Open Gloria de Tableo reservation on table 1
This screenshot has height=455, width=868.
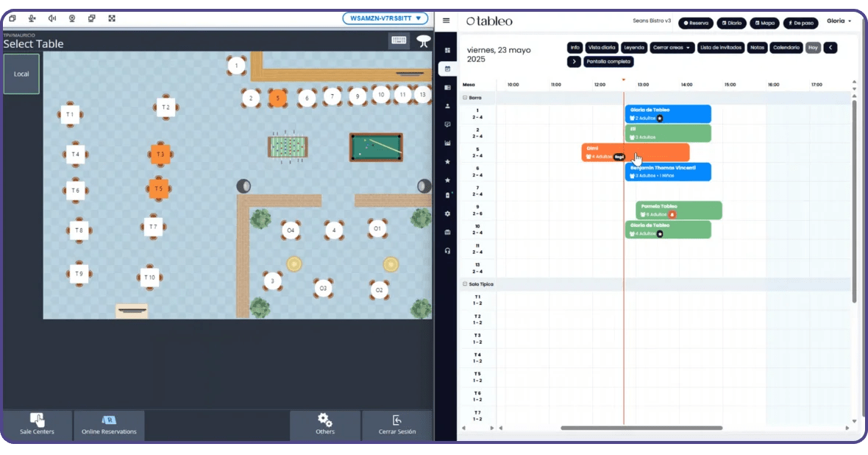click(x=668, y=114)
